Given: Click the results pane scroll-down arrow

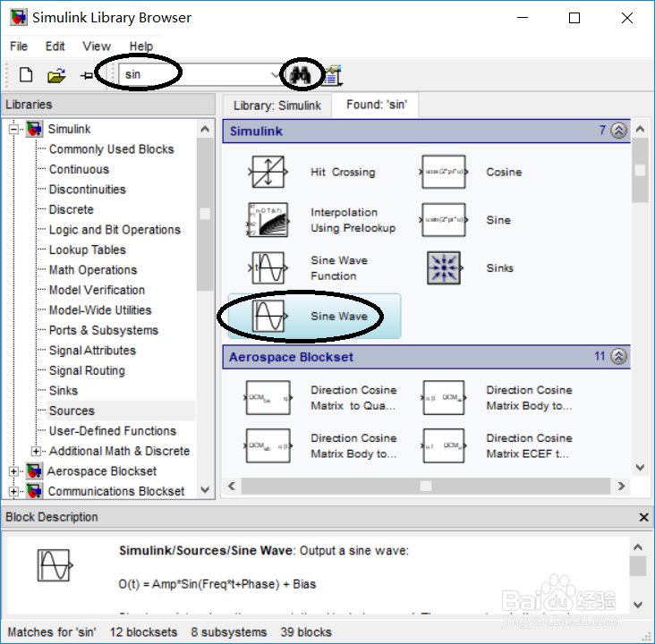Looking at the screenshot, I should pyautogui.click(x=640, y=467).
